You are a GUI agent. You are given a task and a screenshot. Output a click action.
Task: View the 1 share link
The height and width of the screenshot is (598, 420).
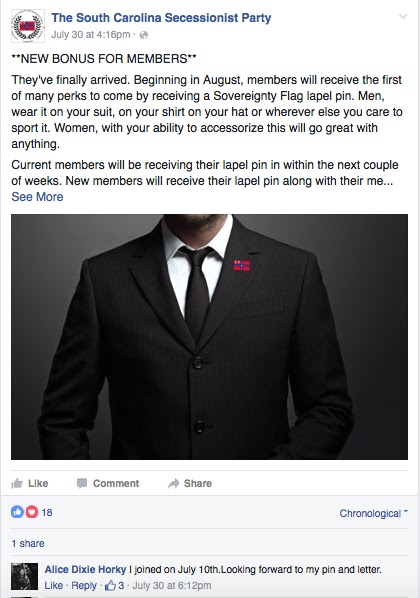coord(28,543)
